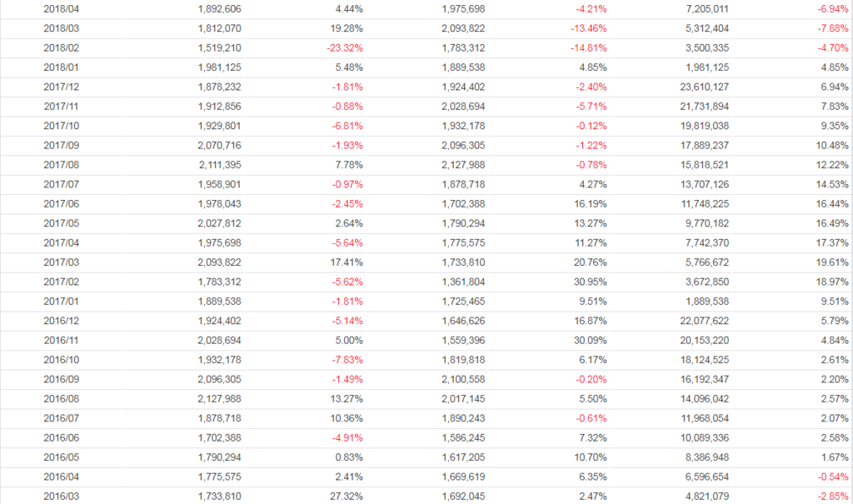Select value 22,077,622 in the 2016/12 row

coord(706,321)
